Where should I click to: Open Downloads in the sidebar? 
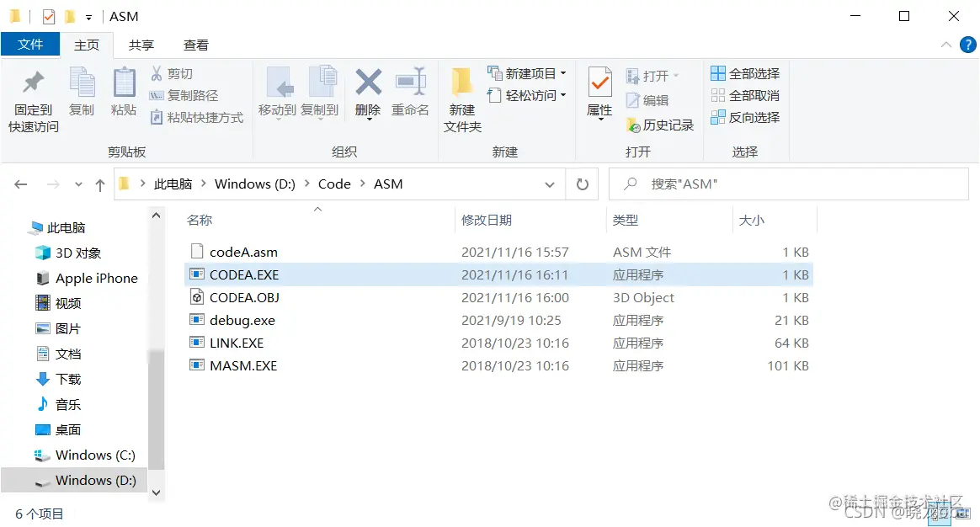tap(59, 380)
